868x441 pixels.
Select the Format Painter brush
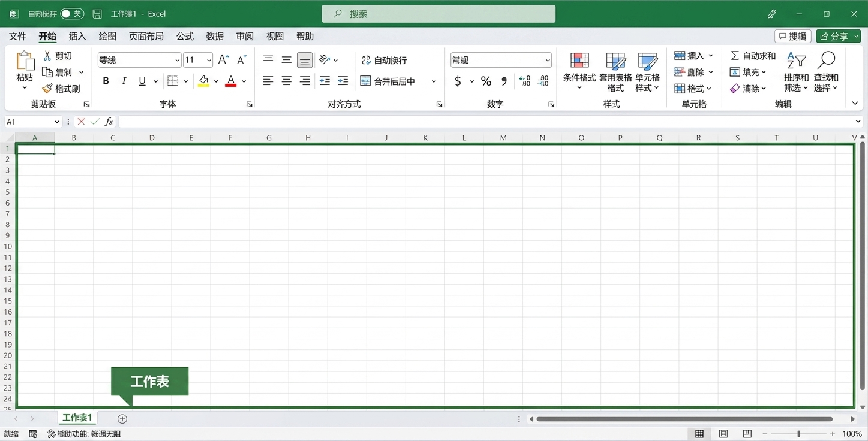[x=47, y=89]
